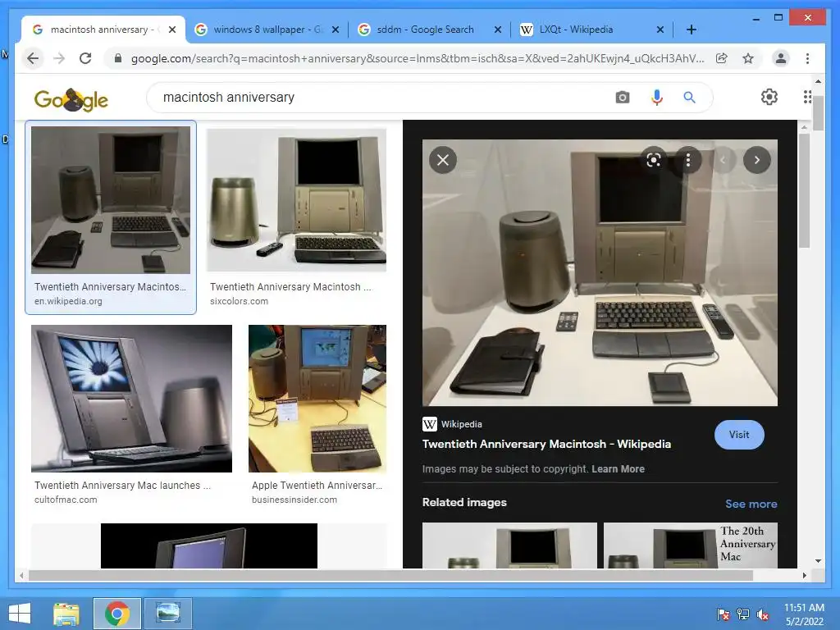Click the preview panel vertical scrollbar

pyautogui.click(x=804, y=190)
